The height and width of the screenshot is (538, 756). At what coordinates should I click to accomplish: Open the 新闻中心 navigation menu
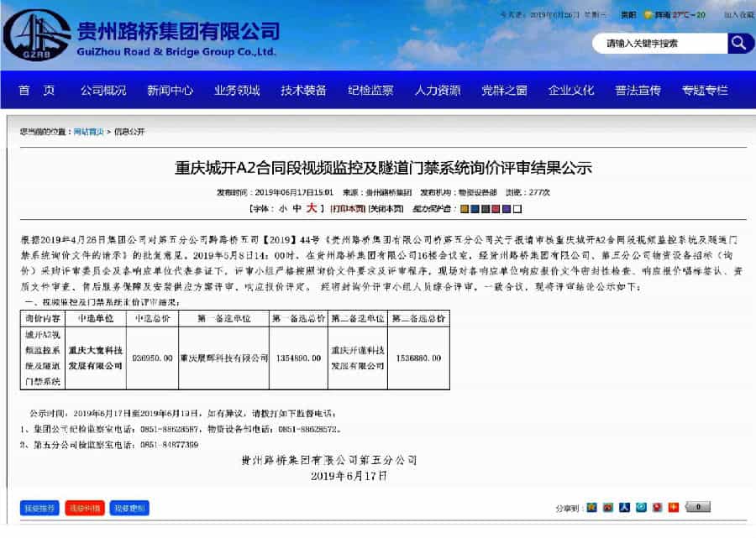click(170, 91)
